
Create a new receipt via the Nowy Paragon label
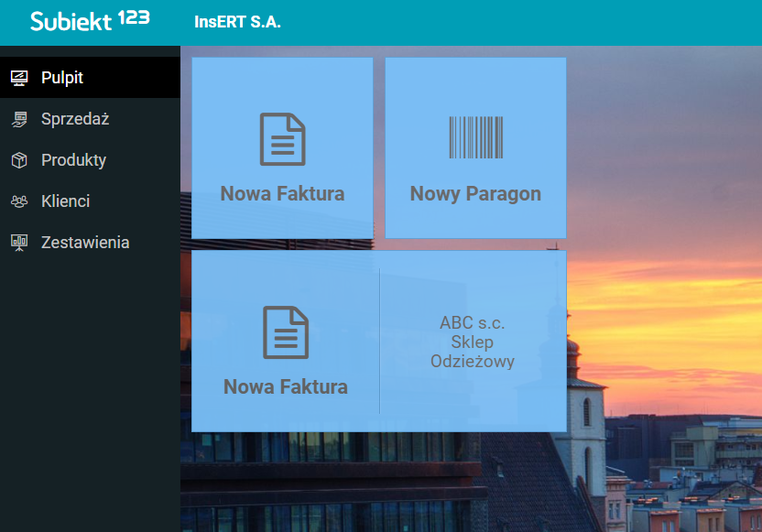[x=475, y=194]
